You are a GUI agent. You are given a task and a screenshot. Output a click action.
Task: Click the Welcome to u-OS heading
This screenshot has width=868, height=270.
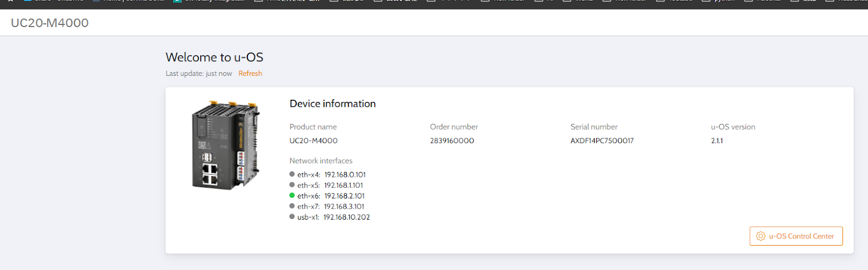tap(214, 57)
